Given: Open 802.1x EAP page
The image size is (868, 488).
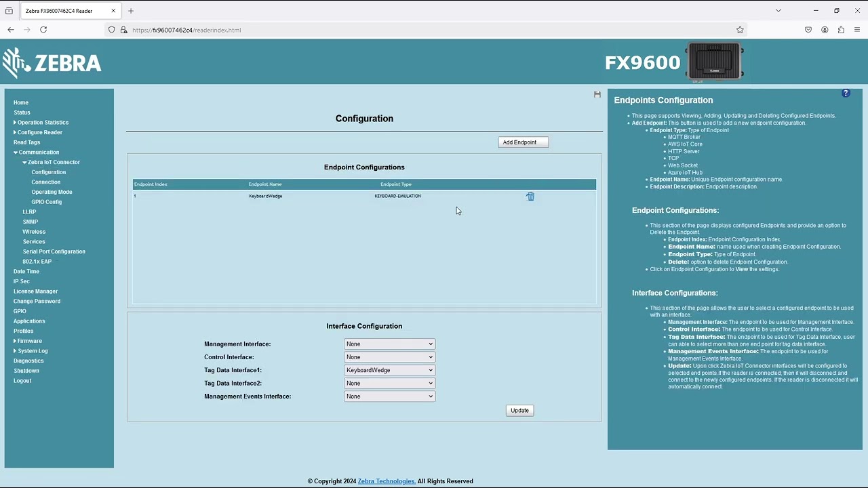Looking at the screenshot, I should [37, 262].
